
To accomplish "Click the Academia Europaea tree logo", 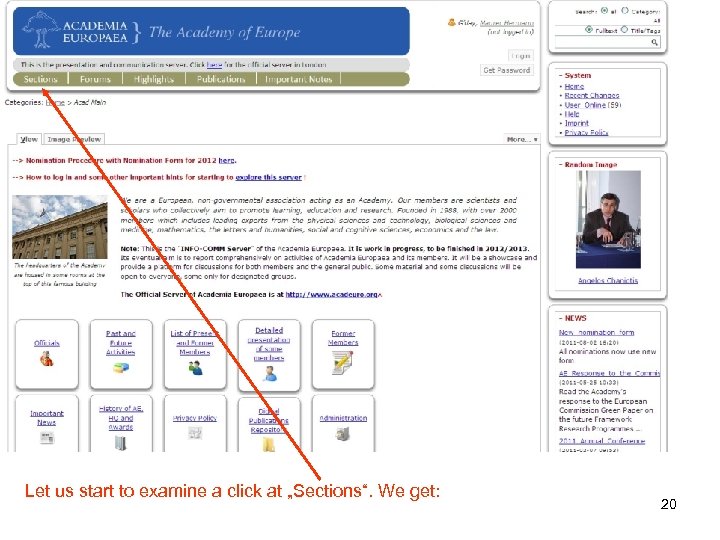I will tap(41, 30).
